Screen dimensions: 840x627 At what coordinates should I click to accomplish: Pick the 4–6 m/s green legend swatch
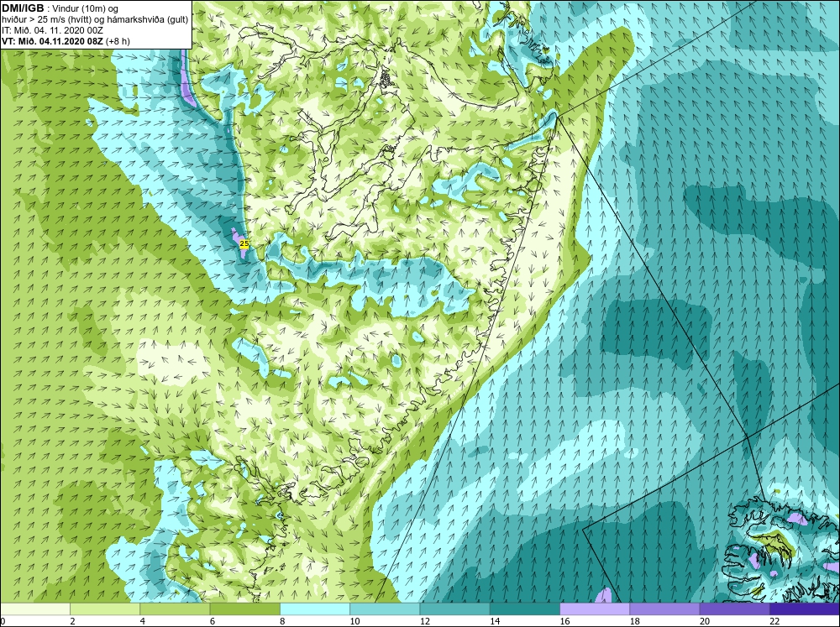tap(175, 609)
